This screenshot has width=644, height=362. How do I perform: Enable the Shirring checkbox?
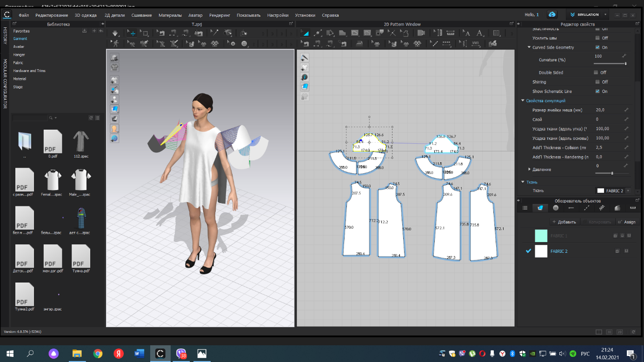coord(597,82)
